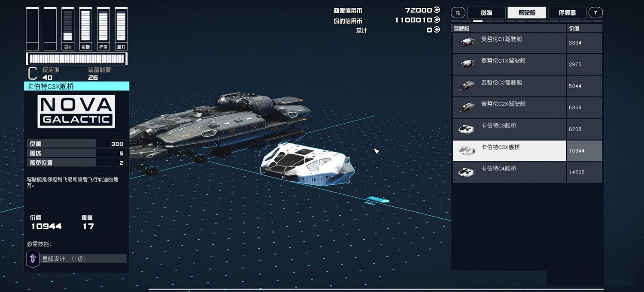Screen dimensions: 644x292
Task: Switch to the 货物 tab
Action: pos(486,13)
